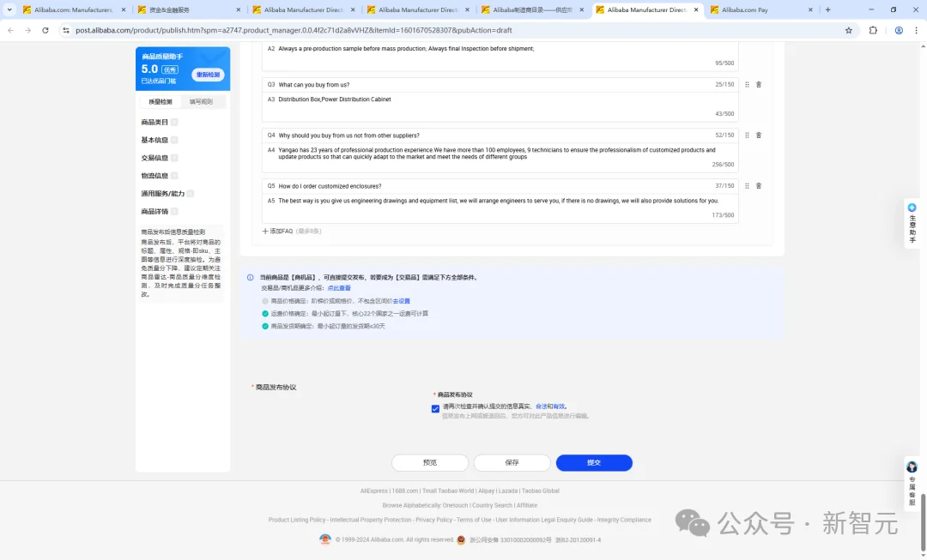This screenshot has height=560, width=927.
Task: Open the 生意助手 floating assistant icon
Action: coord(912,208)
